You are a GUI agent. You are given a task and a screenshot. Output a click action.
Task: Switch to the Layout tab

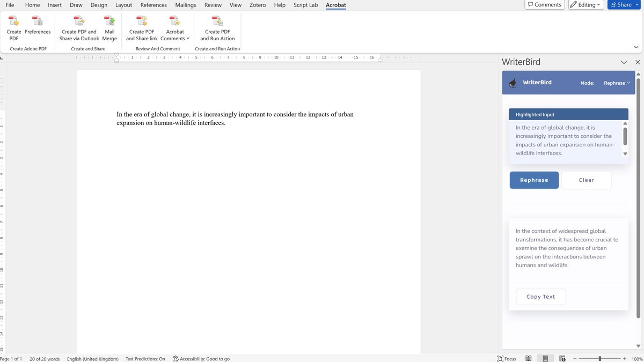tap(123, 5)
